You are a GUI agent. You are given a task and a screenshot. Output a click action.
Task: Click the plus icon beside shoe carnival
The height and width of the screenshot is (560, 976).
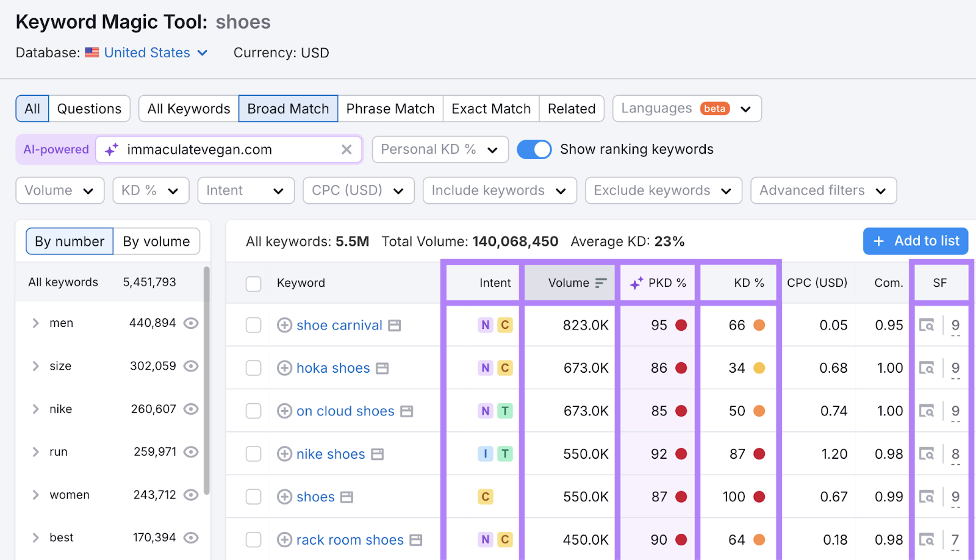(284, 325)
